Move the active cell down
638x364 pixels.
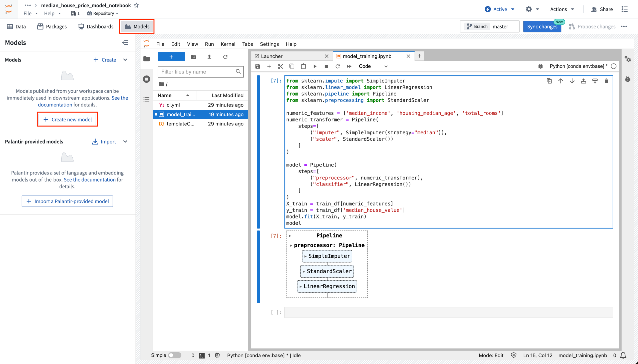pyautogui.click(x=572, y=81)
